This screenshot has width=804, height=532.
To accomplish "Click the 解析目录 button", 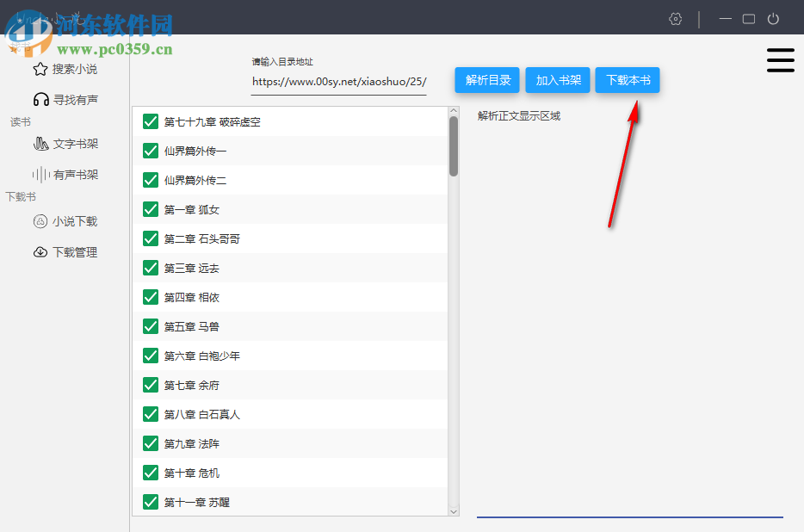I will click(486, 78).
